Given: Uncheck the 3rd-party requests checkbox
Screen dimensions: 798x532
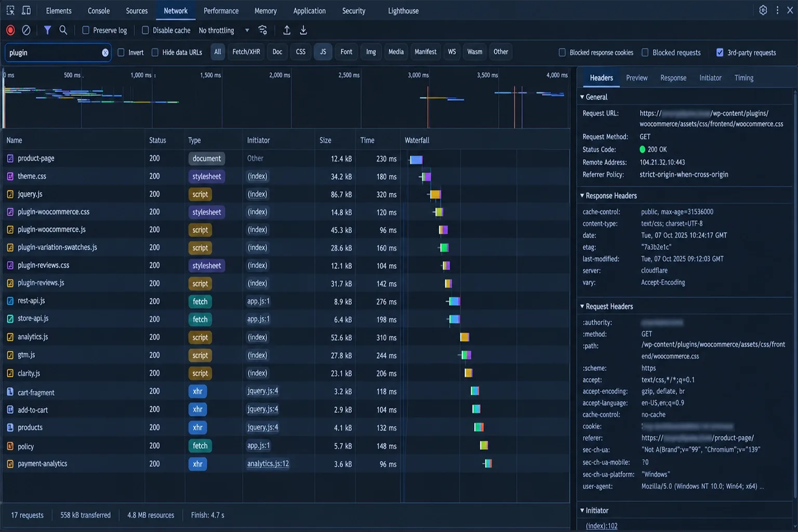Looking at the screenshot, I should click(x=720, y=52).
